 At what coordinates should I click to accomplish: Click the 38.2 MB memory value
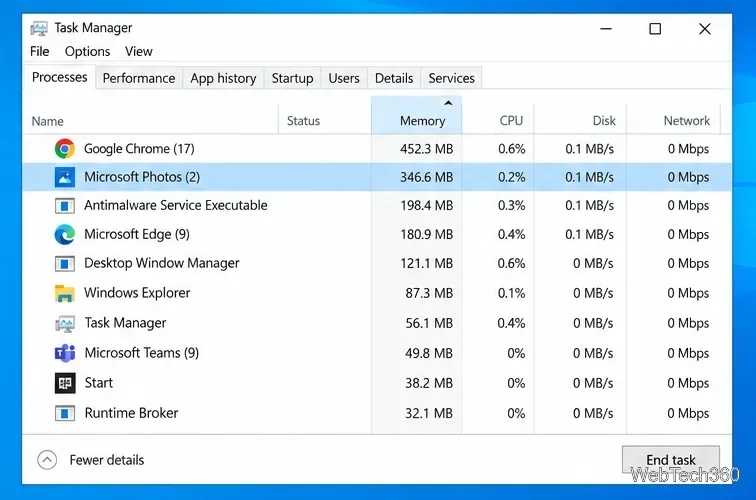coord(429,383)
